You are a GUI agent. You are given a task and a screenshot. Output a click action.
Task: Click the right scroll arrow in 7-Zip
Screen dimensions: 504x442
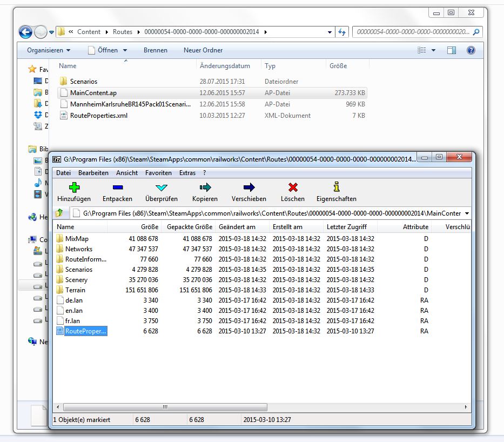pyautogui.click(x=466, y=407)
